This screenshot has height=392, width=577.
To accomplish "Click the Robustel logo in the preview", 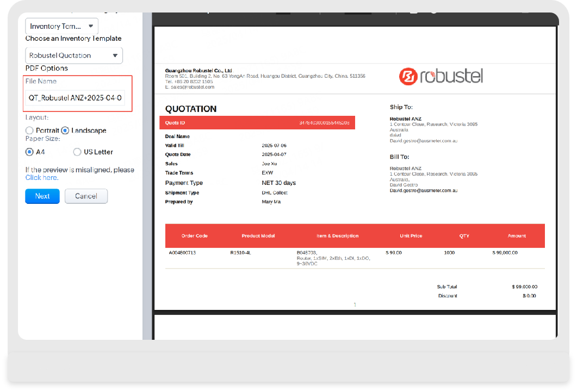I will coord(441,76).
